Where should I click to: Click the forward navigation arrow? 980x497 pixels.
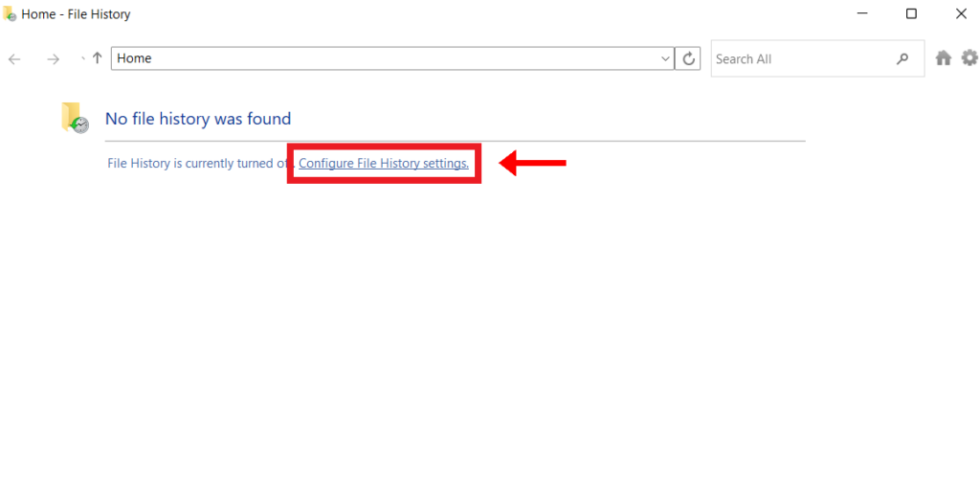click(54, 59)
